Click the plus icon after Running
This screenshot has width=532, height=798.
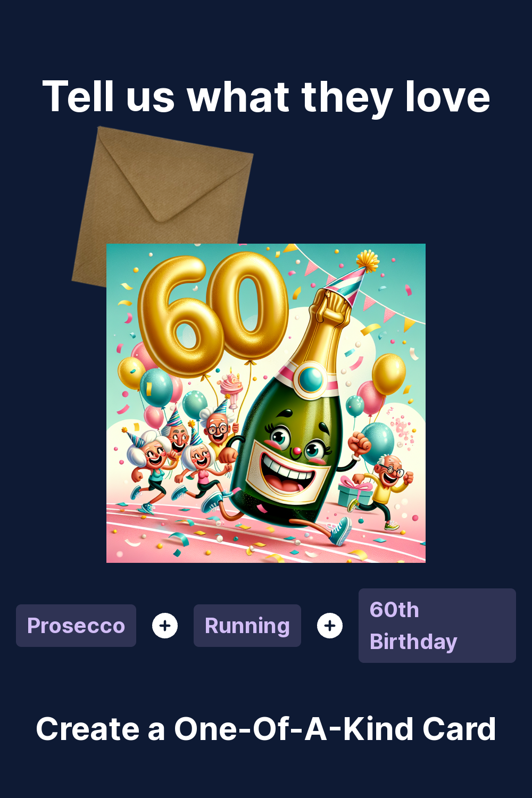click(330, 626)
